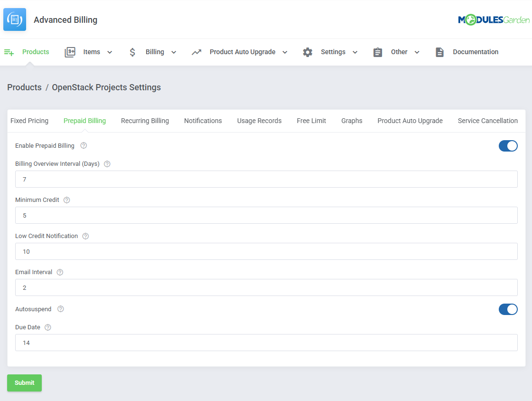Click the green Submit button
The height and width of the screenshot is (401, 532).
coord(24,383)
